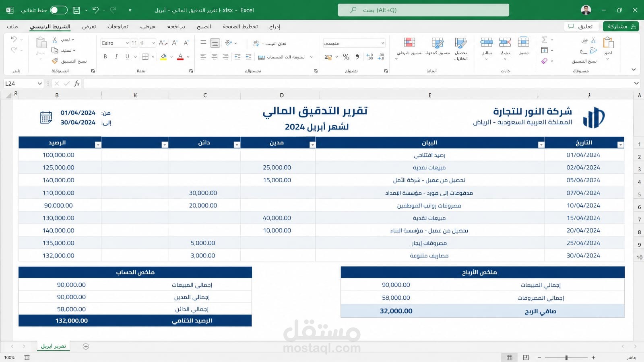Click the Increase Decimal icon
Screen dimensions: 644x362
pos(370,57)
